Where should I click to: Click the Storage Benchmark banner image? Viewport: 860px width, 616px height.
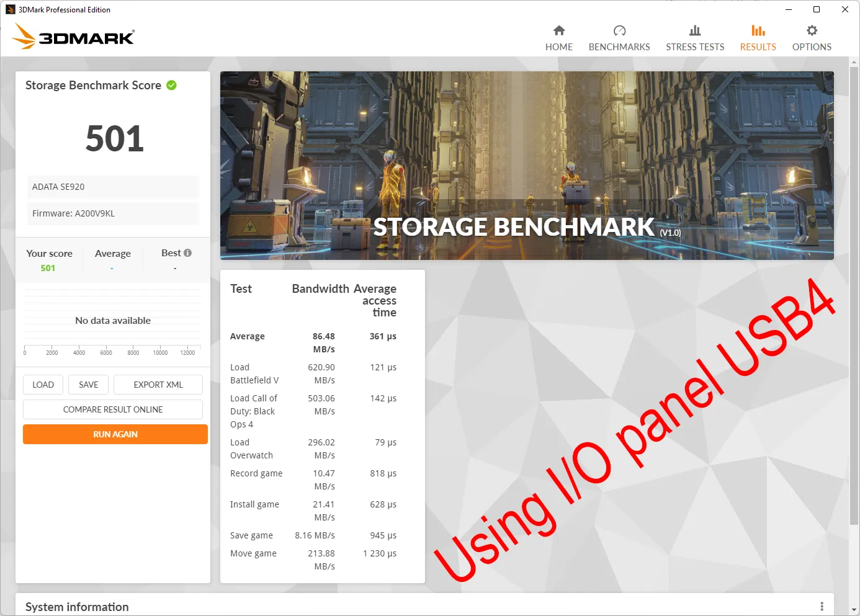[x=527, y=166]
